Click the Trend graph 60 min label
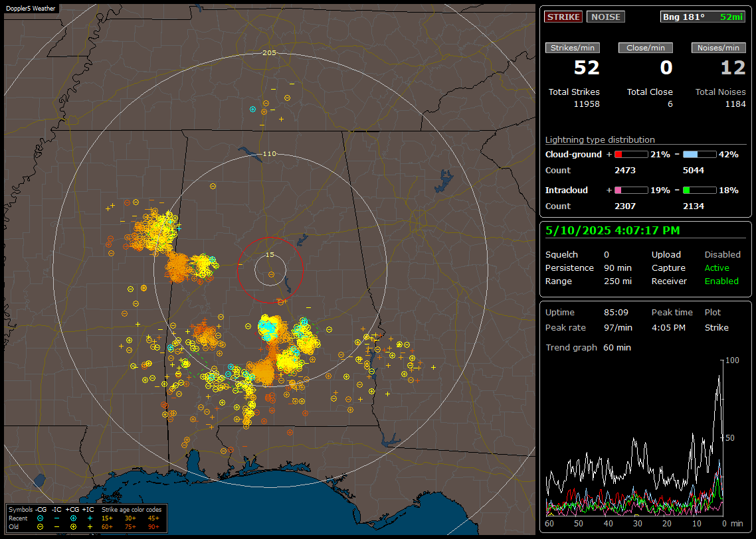This screenshot has height=539, width=756. 588,348
